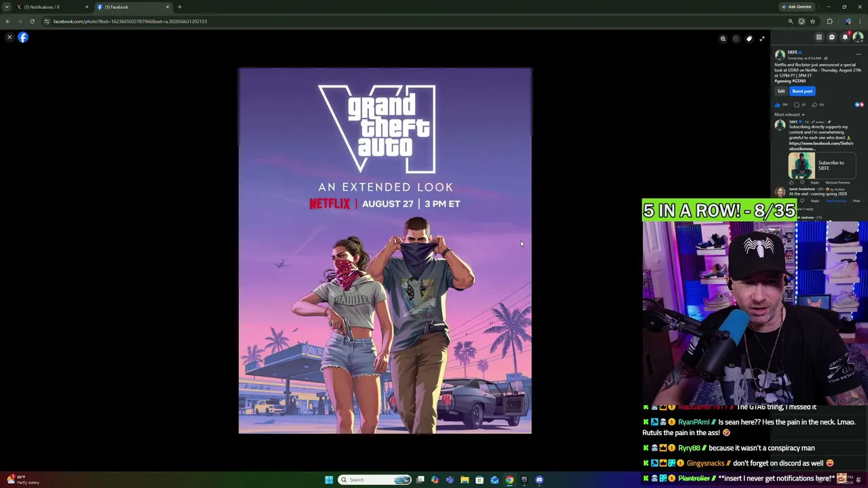
Task: Open the Windows Start menu
Action: point(329,480)
